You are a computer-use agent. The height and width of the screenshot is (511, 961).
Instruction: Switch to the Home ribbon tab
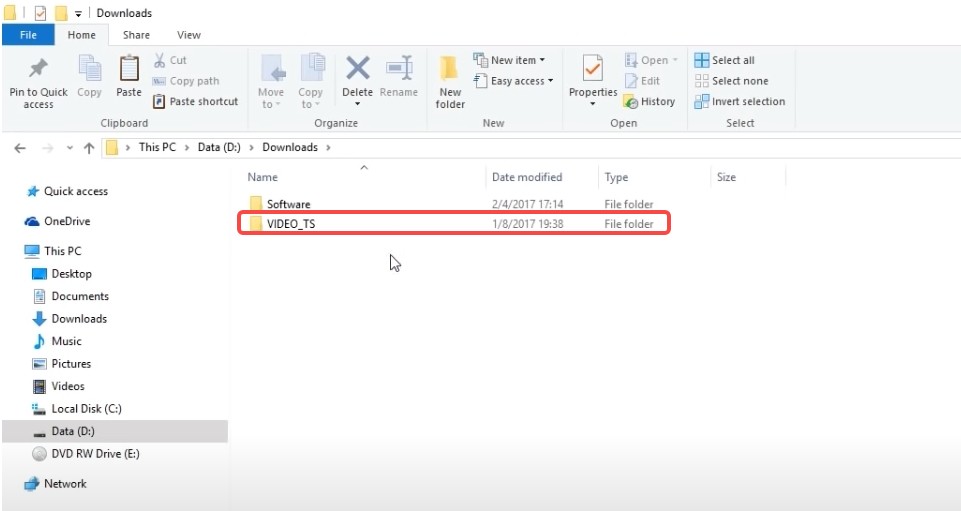[82, 35]
